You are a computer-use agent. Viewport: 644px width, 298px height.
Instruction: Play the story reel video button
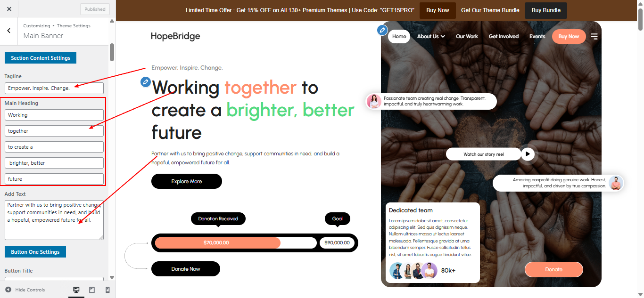[528, 154]
